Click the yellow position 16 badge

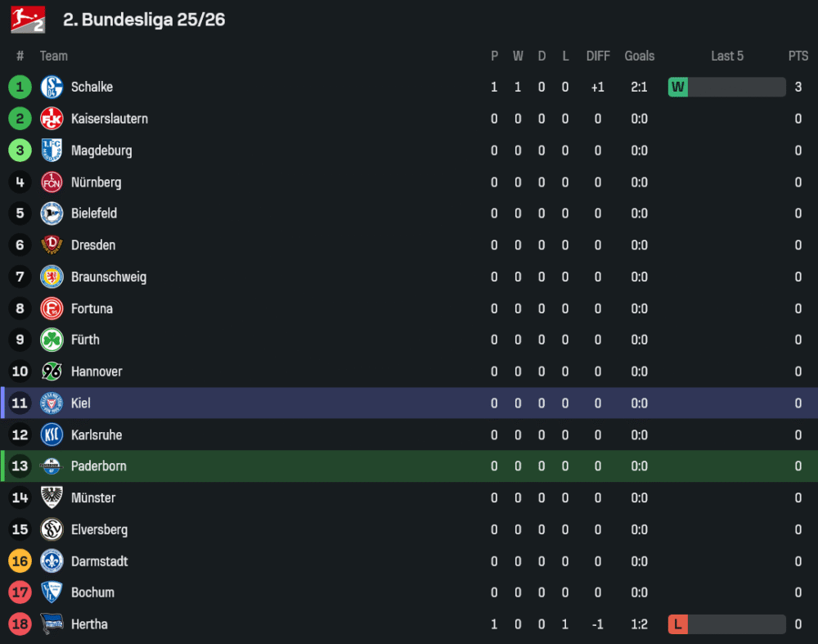click(x=20, y=561)
